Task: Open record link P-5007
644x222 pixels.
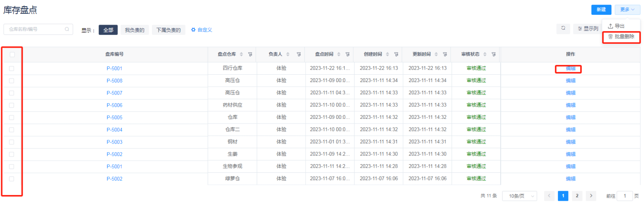Action: click(114, 93)
